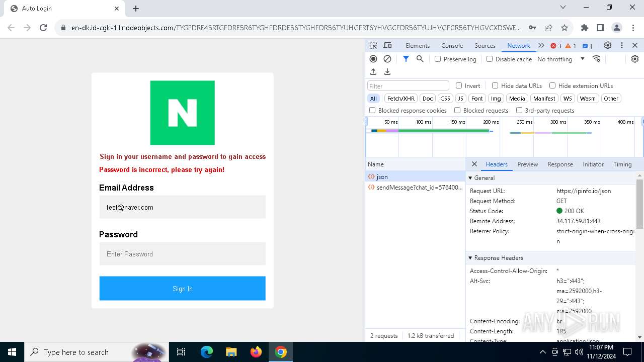Screen dimensions: 644x362
Task: Show more DevTools tabs chevron
Action: (541, 45)
